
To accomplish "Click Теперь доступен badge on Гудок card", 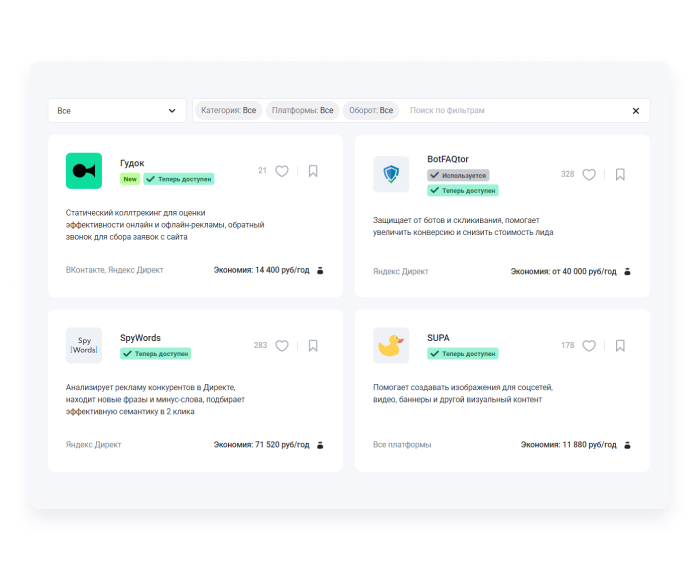I will [x=179, y=179].
